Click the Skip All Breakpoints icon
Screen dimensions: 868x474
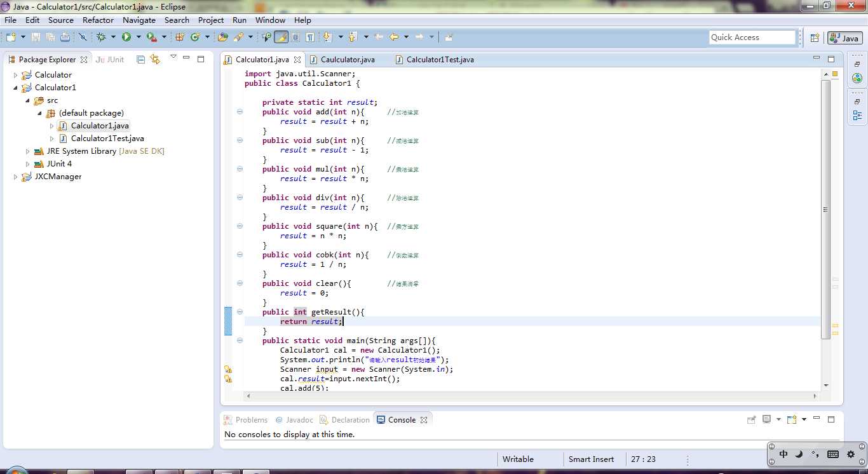tap(83, 37)
